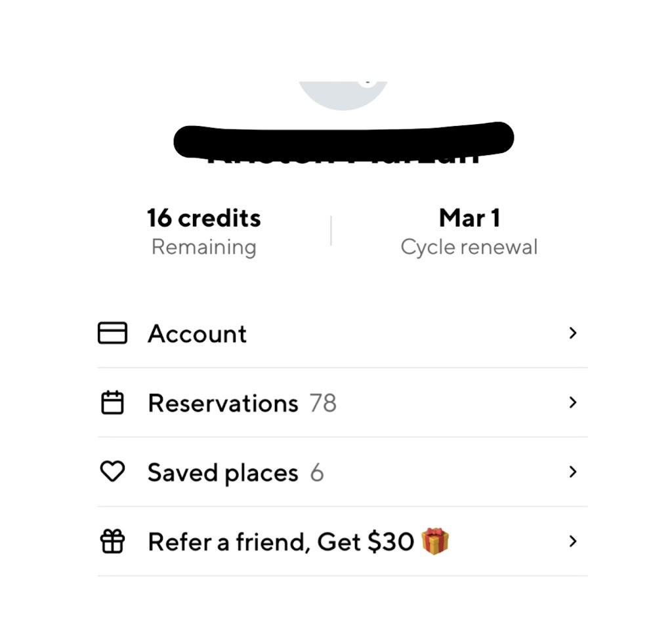
Task: Open the Reservations row arrow
Action: (573, 402)
